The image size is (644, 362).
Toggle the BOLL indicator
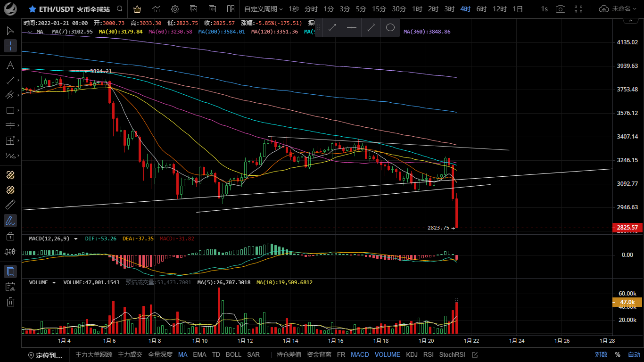pos(233,354)
